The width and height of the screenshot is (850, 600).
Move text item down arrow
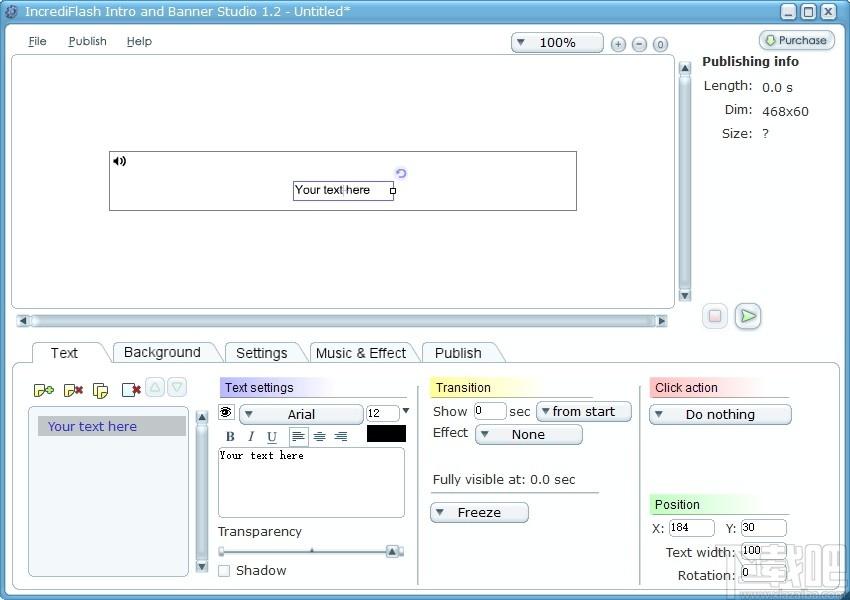click(x=177, y=388)
